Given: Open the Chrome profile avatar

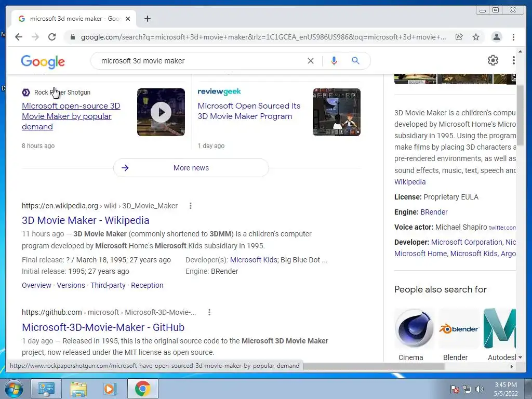Looking at the screenshot, I should (496, 37).
